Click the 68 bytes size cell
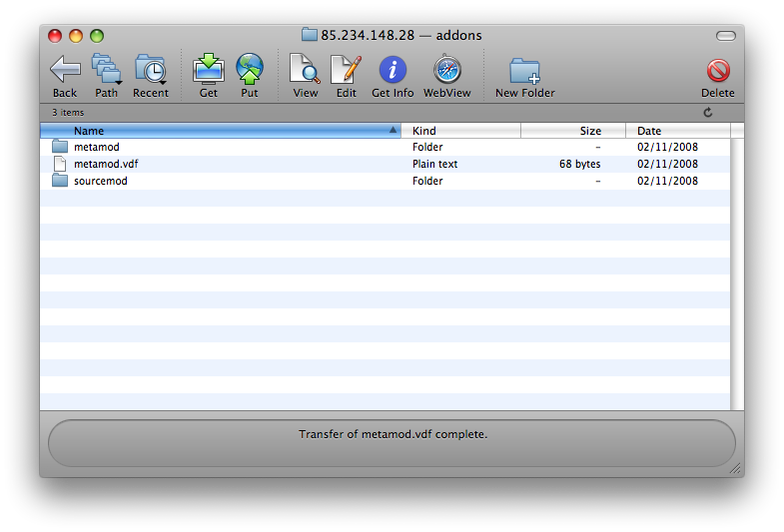The height and width of the screenshot is (532, 784). [x=580, y=164]
